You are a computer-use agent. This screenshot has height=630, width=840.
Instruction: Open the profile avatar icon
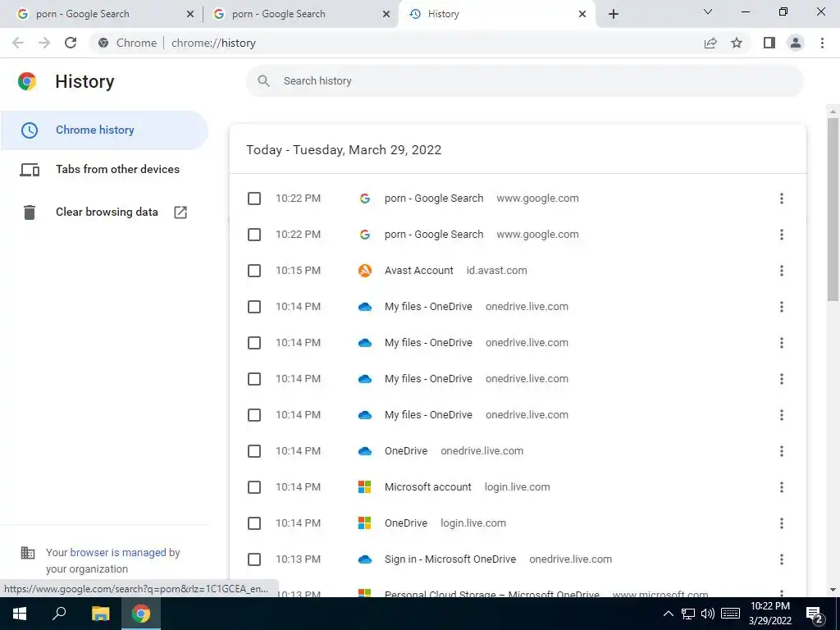click(x=796, y=43)
